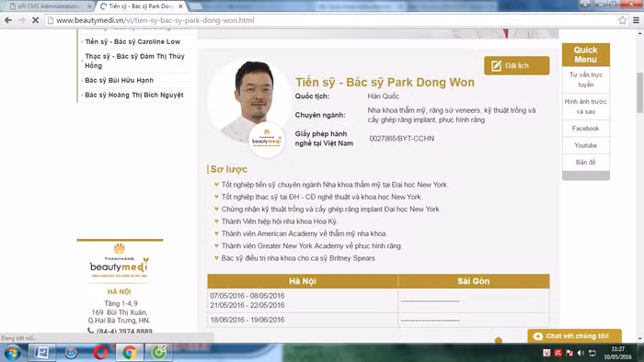Screen dimensions: 644x362
Task: Click the HÀ NỘI location heading
Action: click(x=119, y=291)
